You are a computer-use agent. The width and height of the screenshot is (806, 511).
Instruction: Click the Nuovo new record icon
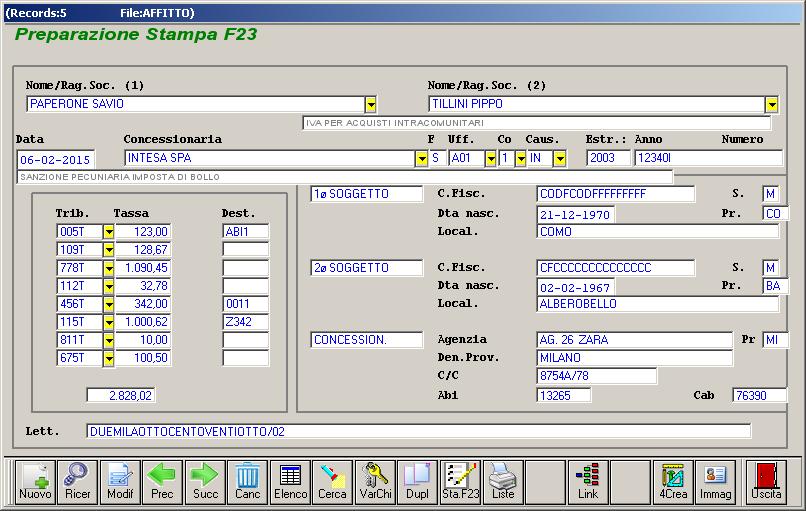[35, 482]
